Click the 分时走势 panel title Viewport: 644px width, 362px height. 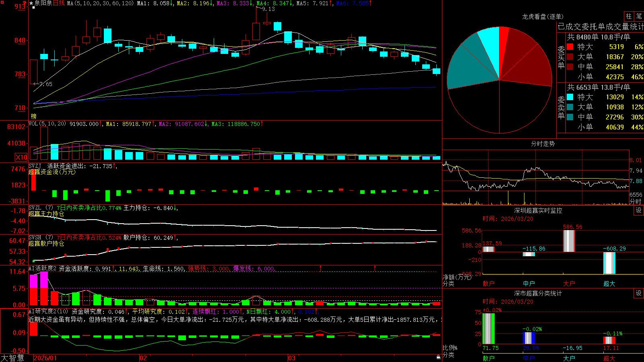tap(543, 144)
